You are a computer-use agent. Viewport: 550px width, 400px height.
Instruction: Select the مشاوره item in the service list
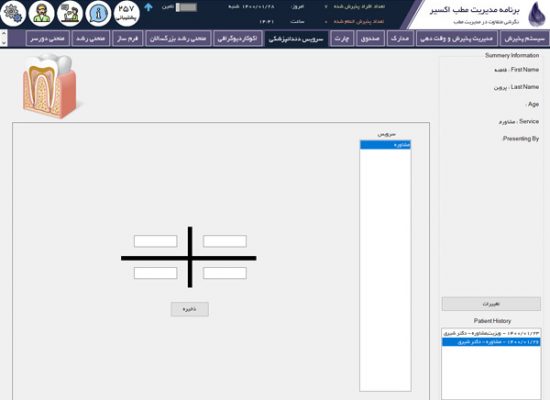tap(385, 145)
